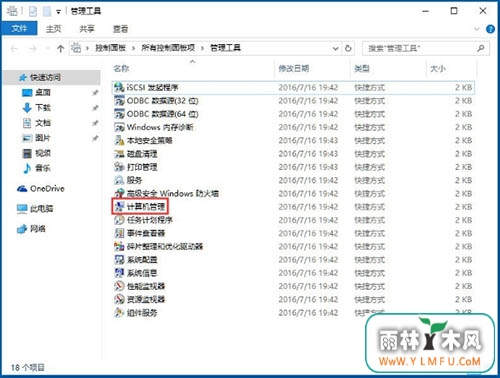This screenshot has height=378, width=500.
Task: Click the help question mark icon
Action: 490,29
